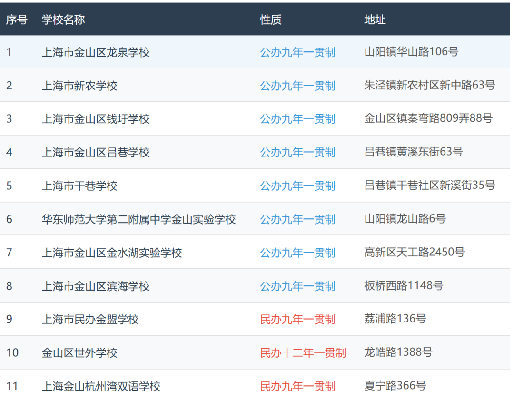Click row number 1 for 龙泉学校

coord(9,52)
